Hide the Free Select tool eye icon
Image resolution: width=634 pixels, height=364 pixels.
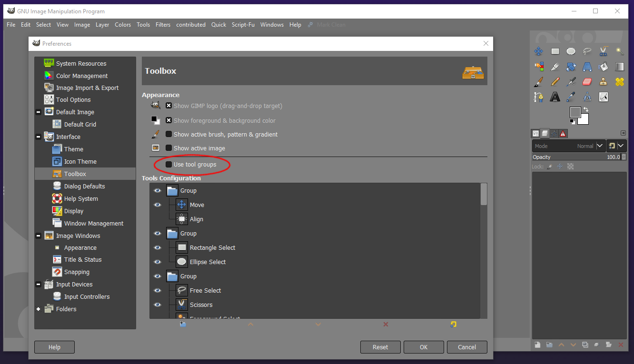pos(158,290)
